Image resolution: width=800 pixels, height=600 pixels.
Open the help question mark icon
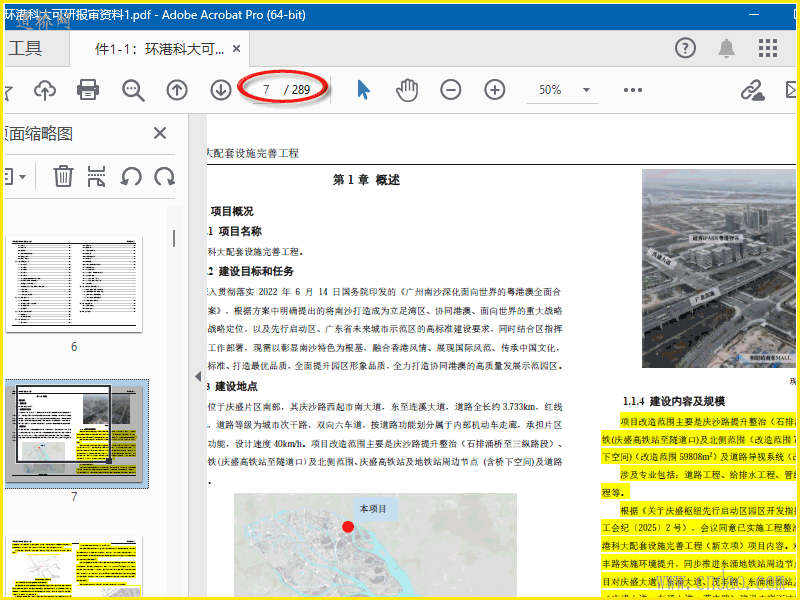(x=685, y=48)
